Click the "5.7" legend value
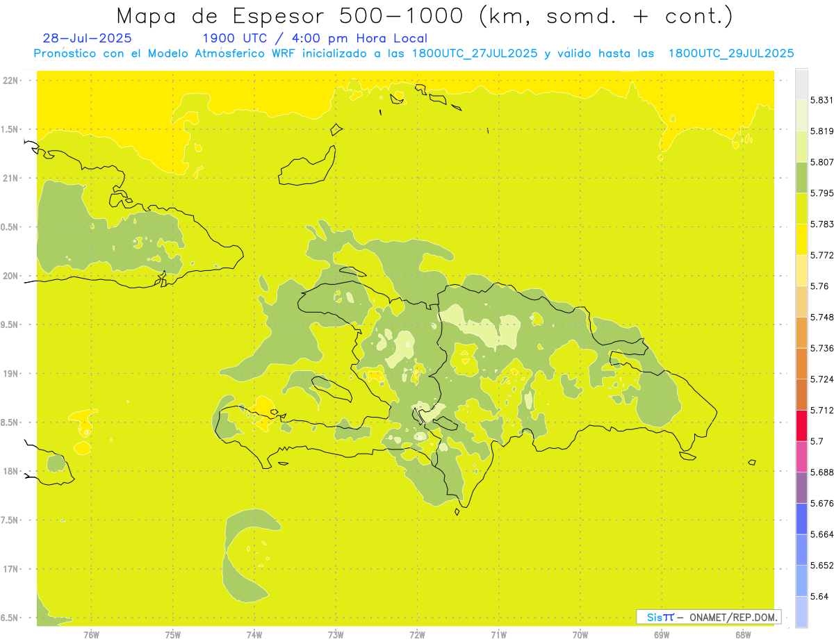Viewport: 834px width, 644px height. [x=817, y=441]
